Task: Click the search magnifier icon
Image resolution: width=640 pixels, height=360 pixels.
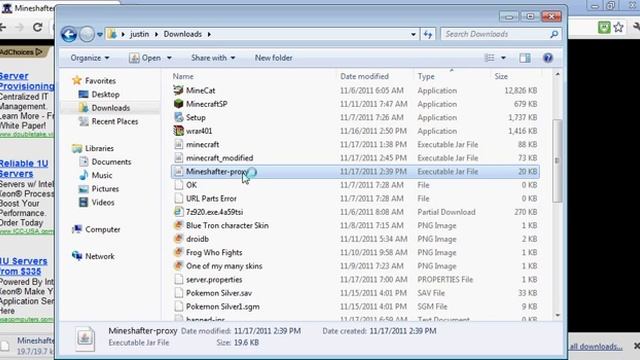Action: click(x=554, y=34)
